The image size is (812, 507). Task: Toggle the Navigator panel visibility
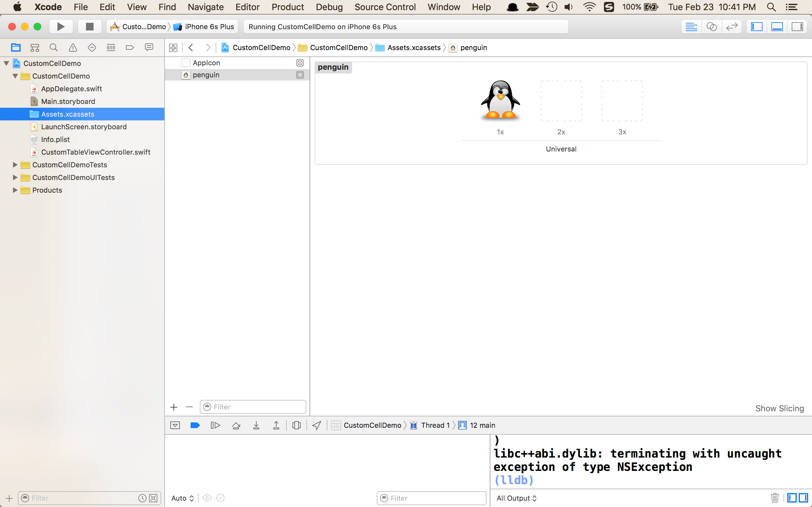[756, 27]
